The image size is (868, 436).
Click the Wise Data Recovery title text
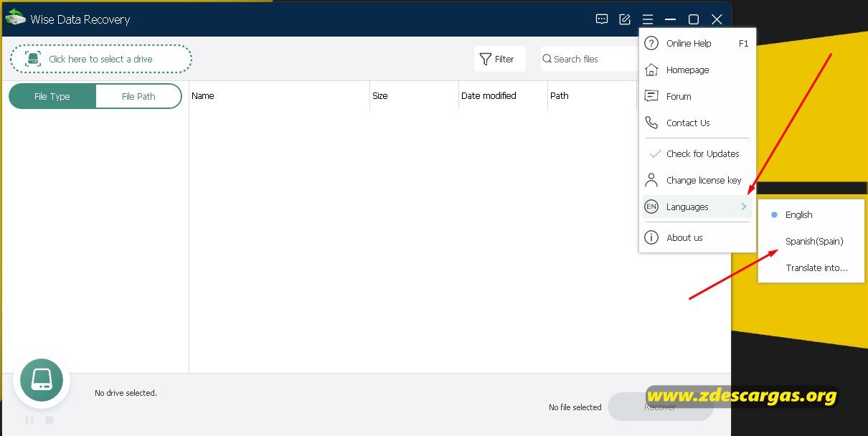80,19
